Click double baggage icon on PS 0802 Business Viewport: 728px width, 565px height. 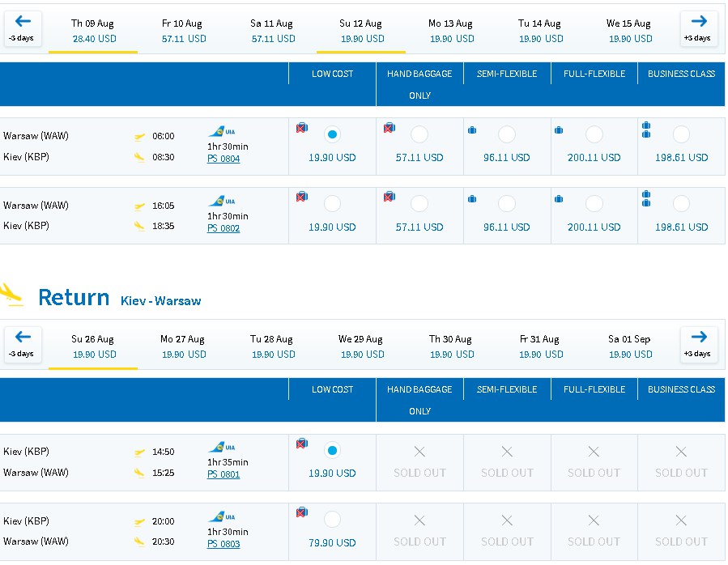click(x=646, y=198)
